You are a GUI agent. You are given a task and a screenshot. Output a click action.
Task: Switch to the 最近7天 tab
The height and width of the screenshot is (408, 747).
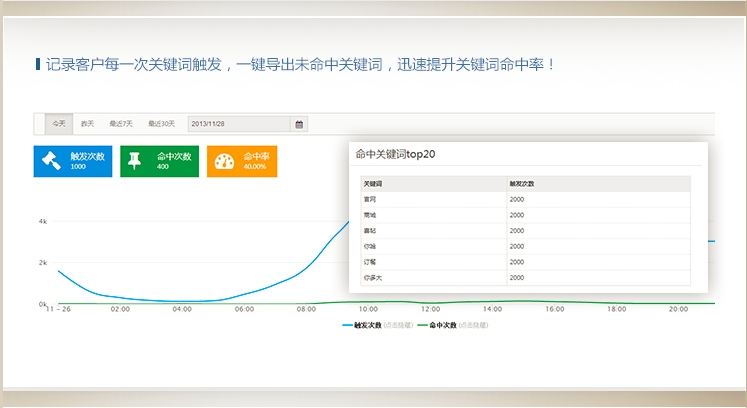point(123,124)
